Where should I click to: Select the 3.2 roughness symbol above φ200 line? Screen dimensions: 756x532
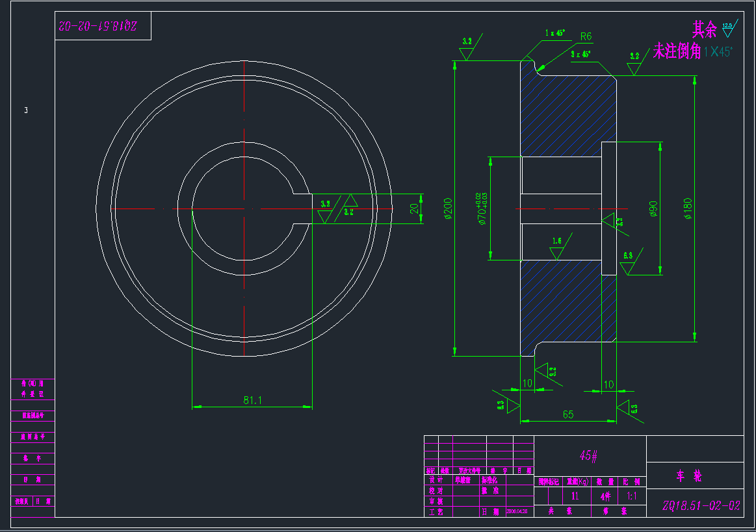[467, 49]
